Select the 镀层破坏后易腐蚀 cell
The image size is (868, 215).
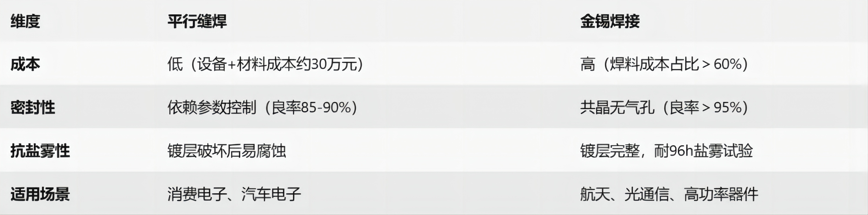227,151
